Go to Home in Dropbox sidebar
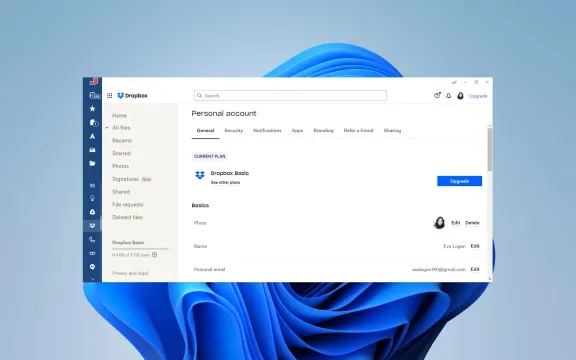This screenshot has height=360, width=576. click(x=119, y=115)
